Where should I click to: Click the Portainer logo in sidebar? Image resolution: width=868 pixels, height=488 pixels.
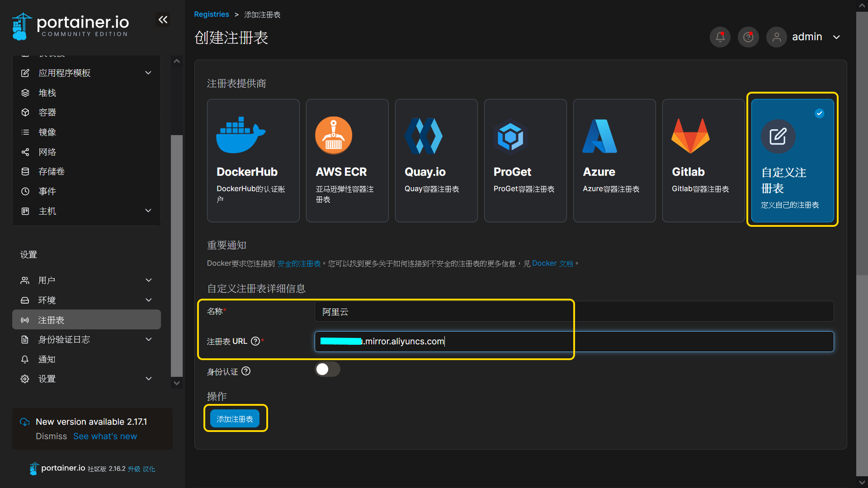click(x=71, y=26)
